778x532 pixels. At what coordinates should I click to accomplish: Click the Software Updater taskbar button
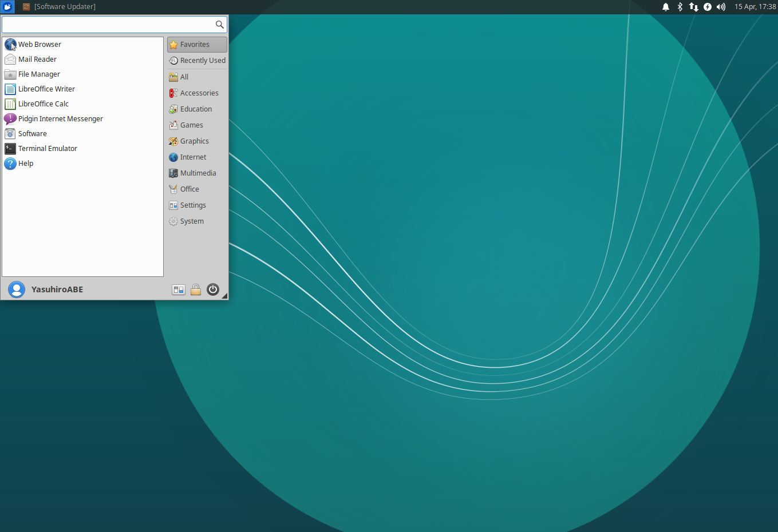click(x=60, y=7)
